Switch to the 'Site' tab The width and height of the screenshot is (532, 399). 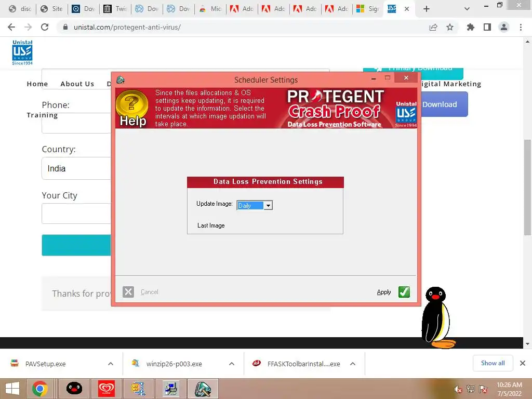51,9
